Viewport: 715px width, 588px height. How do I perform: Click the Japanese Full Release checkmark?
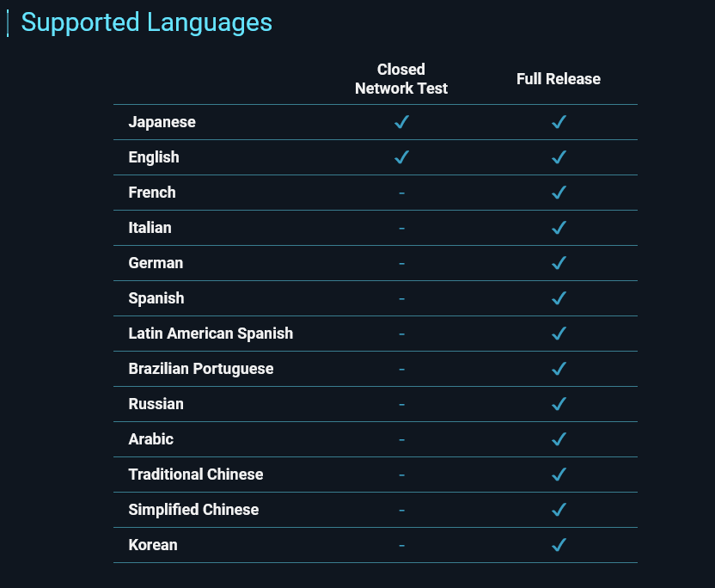[559, 122]
